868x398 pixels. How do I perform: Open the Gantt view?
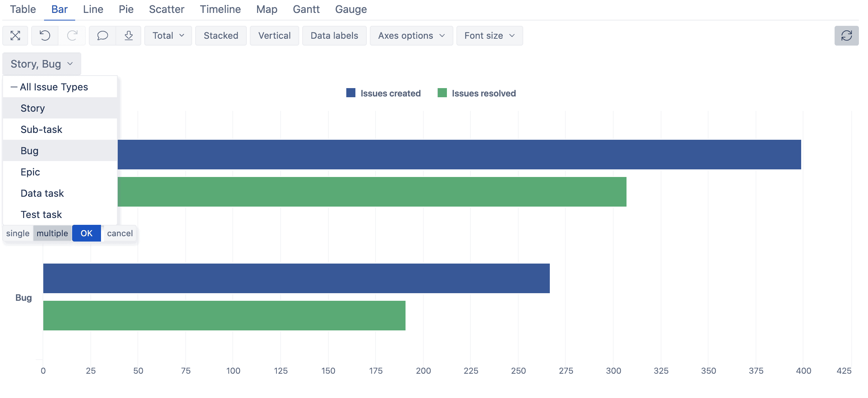306,9
